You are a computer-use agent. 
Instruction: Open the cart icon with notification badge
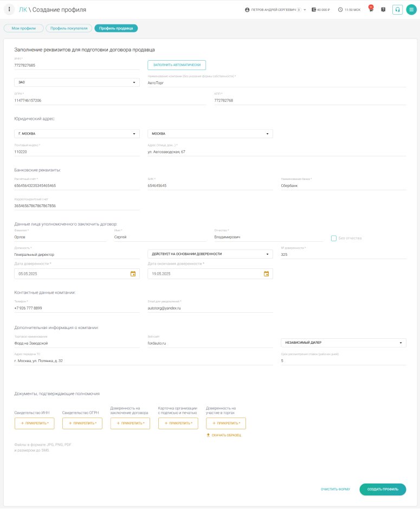coord(371,10)
